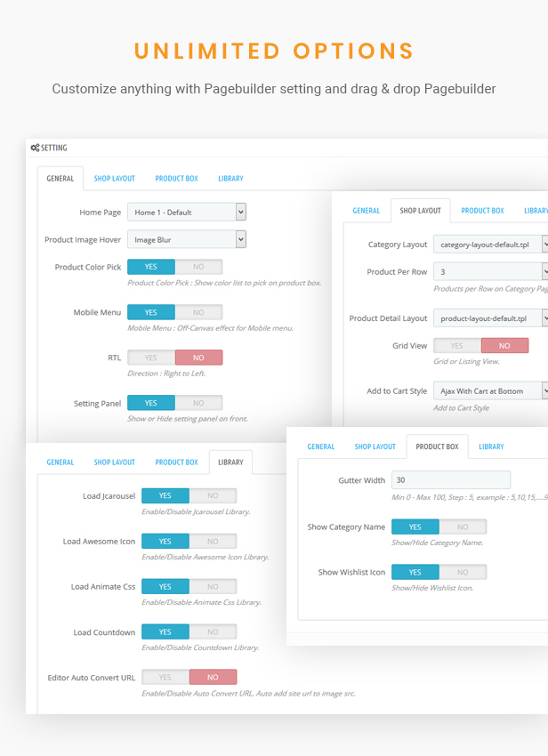Open the Library tab in top-left panel
Image resolution: width=548 pixels, height=756 pixels.
coord(230,179)
